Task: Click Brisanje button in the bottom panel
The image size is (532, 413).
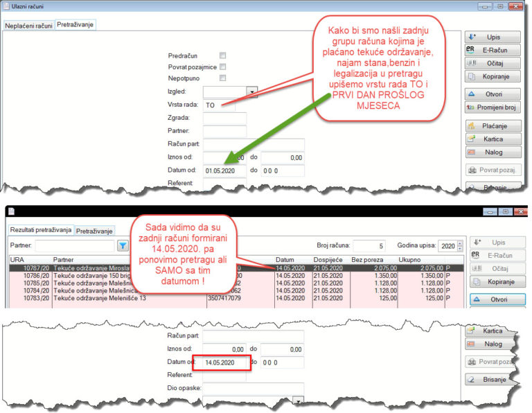Action: point(493,380)
